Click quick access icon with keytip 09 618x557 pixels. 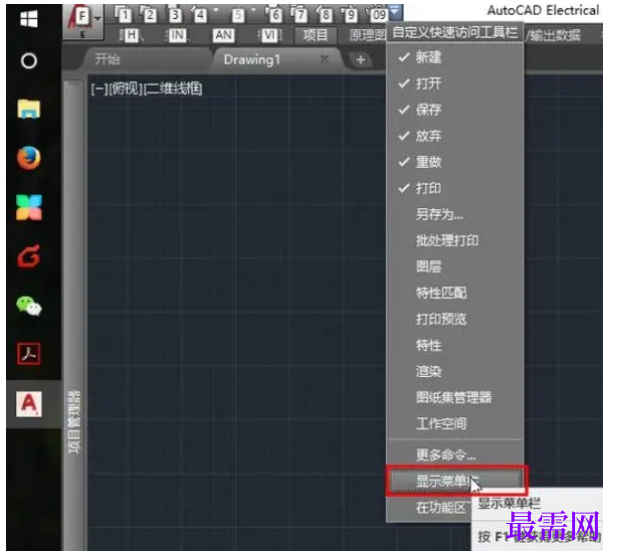[x=378, y=15]
